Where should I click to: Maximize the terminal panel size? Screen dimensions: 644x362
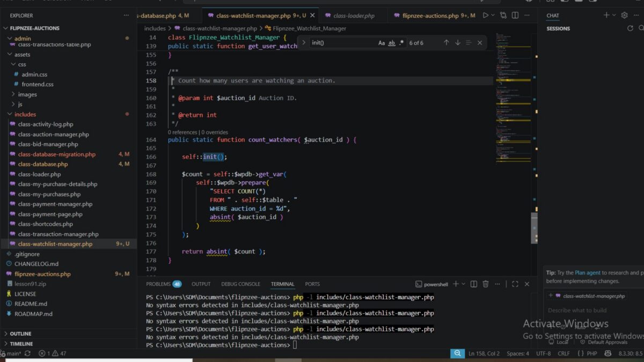point(515,284)
